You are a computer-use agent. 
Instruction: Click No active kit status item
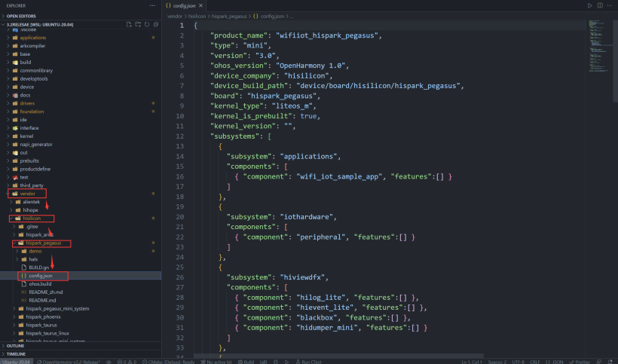pos(216,362)
